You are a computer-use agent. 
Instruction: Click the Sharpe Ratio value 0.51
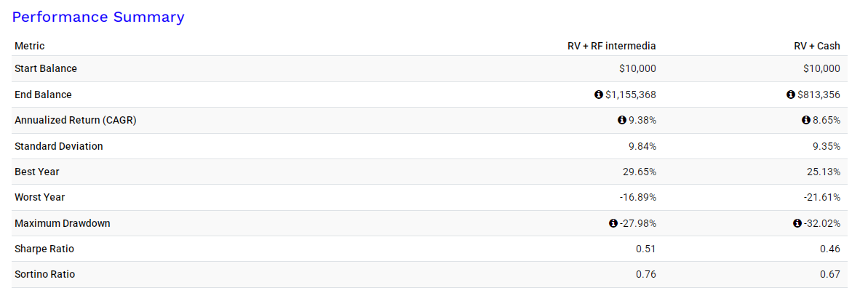pyautogui.click(x=646, y=249)
